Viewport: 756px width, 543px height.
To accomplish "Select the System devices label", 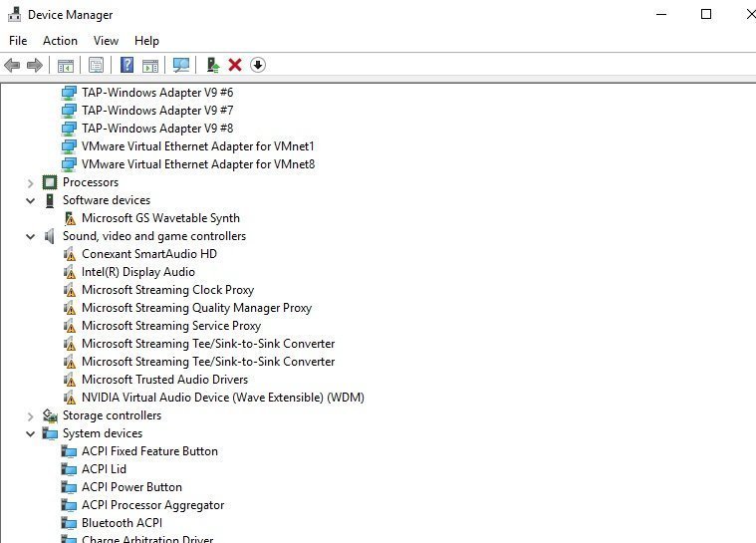I will [103, 433].
